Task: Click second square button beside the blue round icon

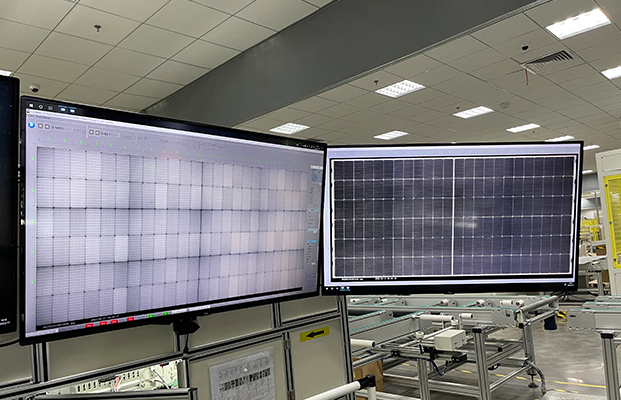Action: point(47,127)
